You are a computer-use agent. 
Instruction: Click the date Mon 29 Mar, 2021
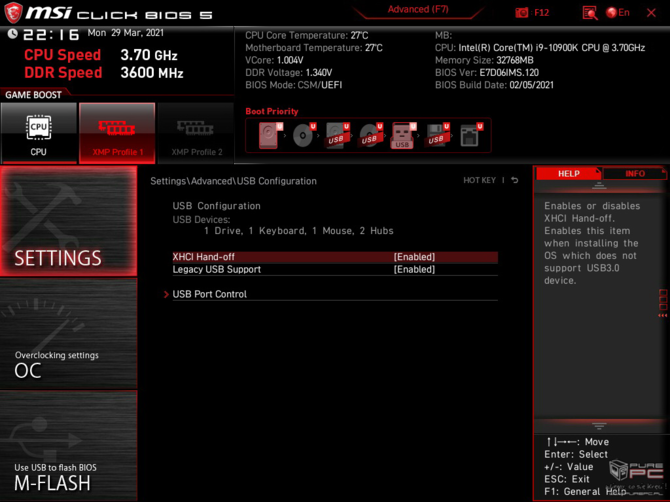coord(126,33)
